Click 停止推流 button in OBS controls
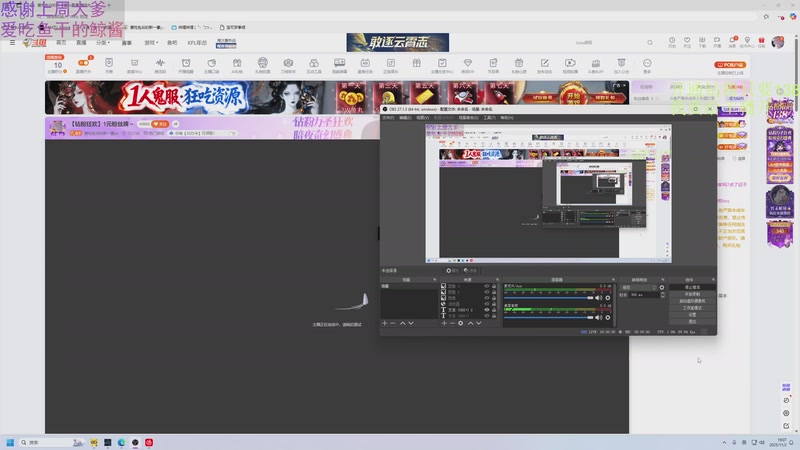 pos(692,287)
